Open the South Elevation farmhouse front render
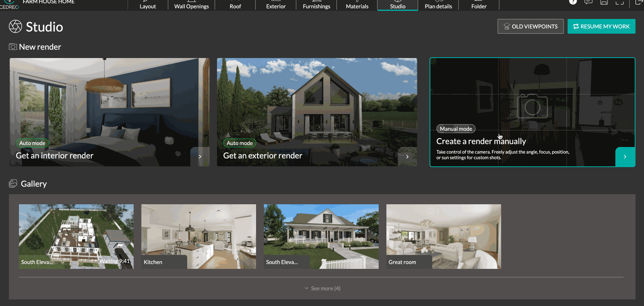 (x=321, y=236)
